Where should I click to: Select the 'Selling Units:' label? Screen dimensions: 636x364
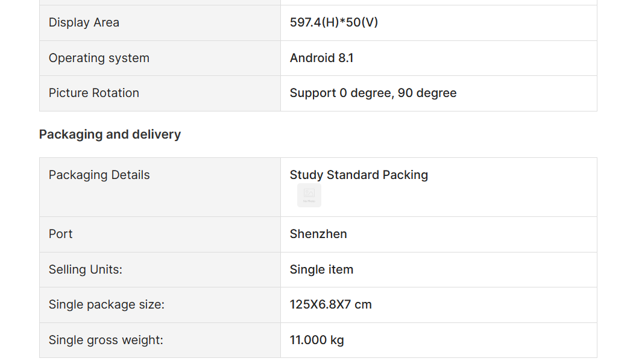point(85,270)
